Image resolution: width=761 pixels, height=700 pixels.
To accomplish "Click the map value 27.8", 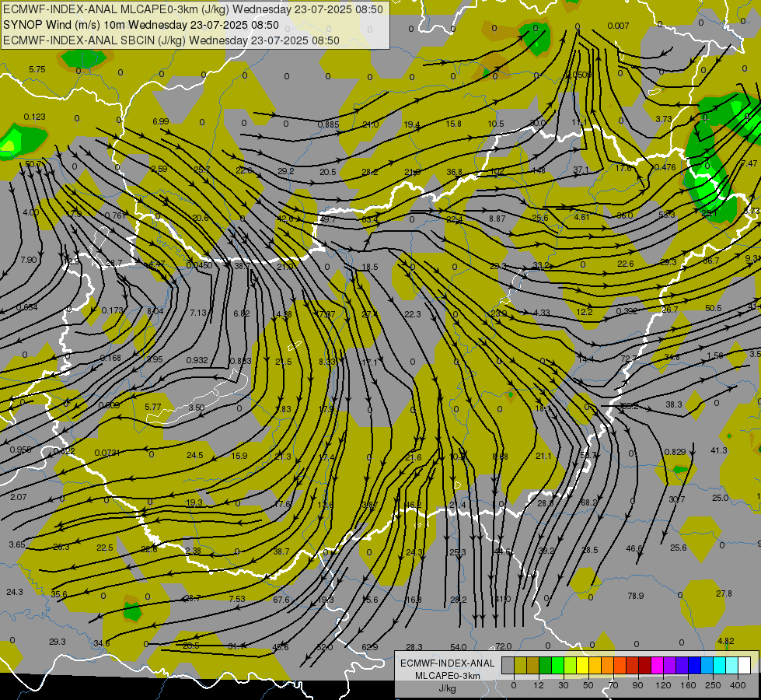I will tap(724, 593).
